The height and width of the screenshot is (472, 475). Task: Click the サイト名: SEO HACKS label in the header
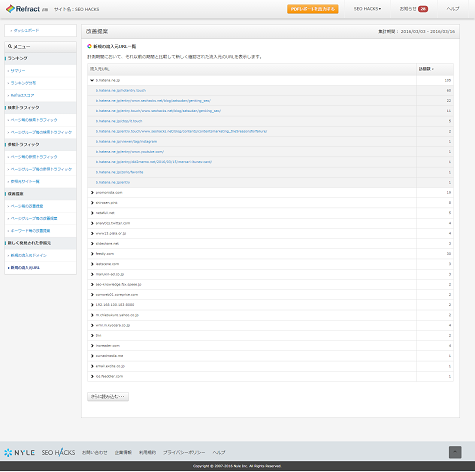[77, 9]
